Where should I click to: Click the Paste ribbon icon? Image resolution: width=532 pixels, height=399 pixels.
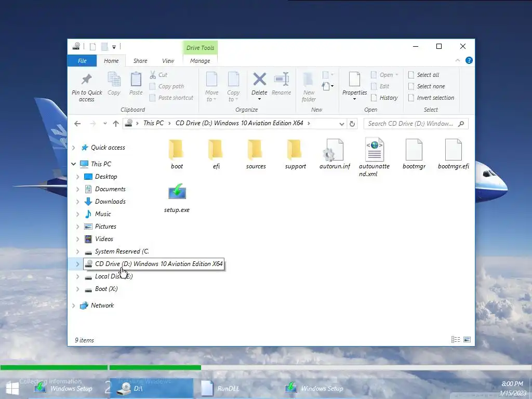136,79
